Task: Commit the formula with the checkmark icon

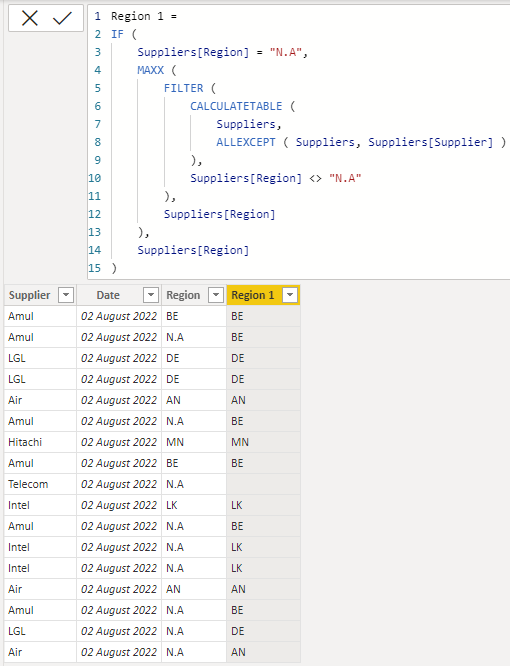Action: click(x=62, y=18)
